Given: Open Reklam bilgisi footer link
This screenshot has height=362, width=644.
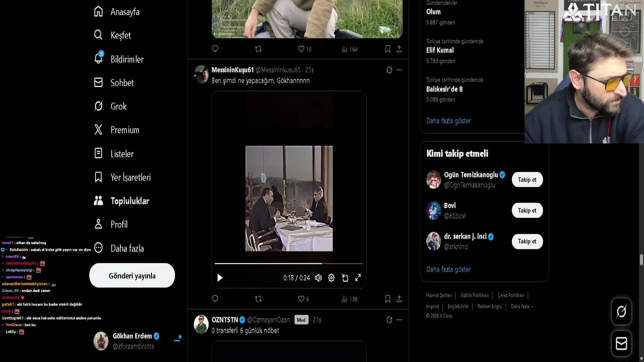Looking at the screenshot, I should (490, 306).
